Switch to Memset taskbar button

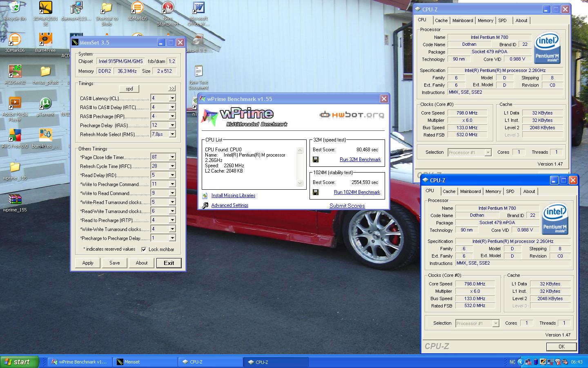point(145,362)
